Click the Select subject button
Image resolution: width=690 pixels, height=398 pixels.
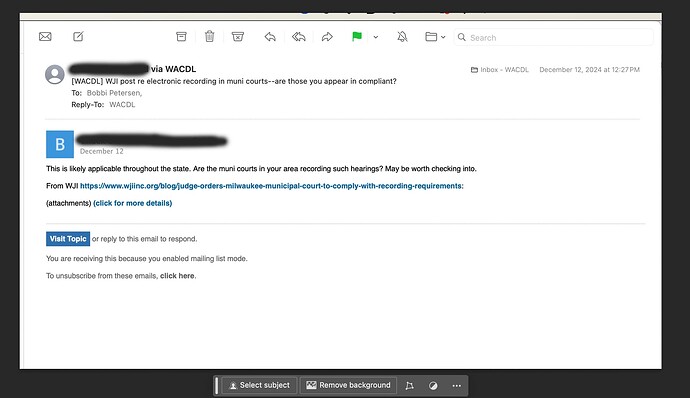259,385
